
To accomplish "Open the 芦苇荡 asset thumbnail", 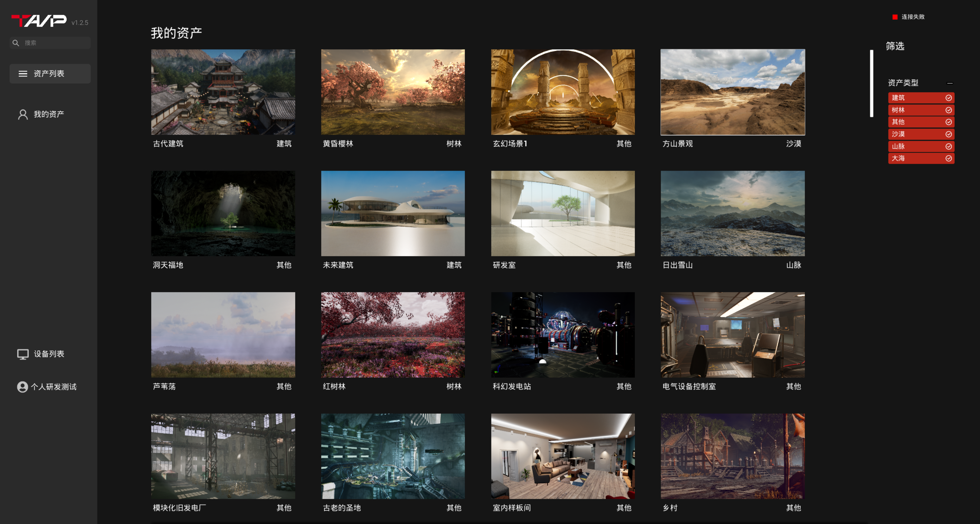I will 223,335.
